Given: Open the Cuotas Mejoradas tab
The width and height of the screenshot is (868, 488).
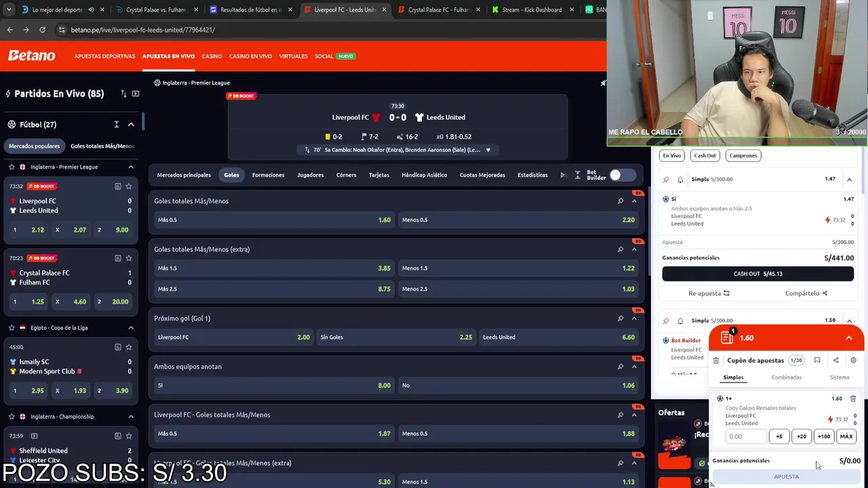Looking at the screenshot, I should click(482, 175).
